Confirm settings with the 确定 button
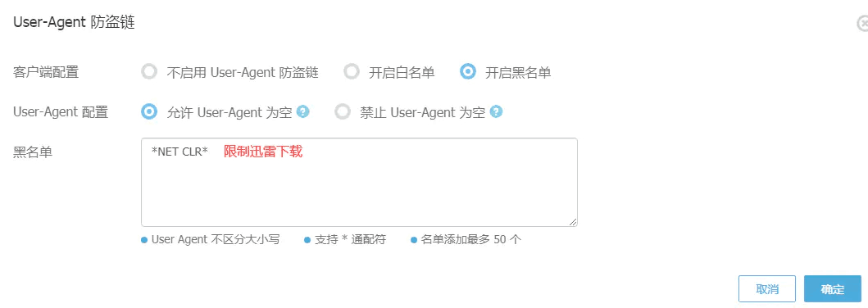 833,288
